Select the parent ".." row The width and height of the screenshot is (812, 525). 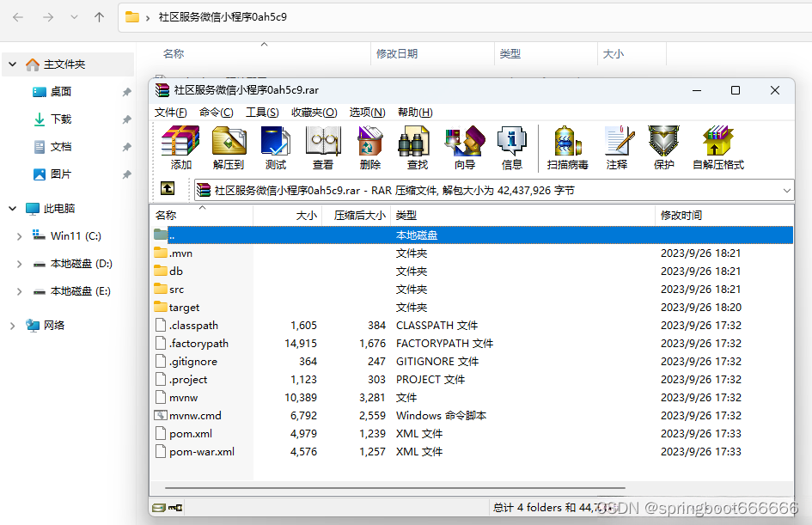(x=471, y=235)
